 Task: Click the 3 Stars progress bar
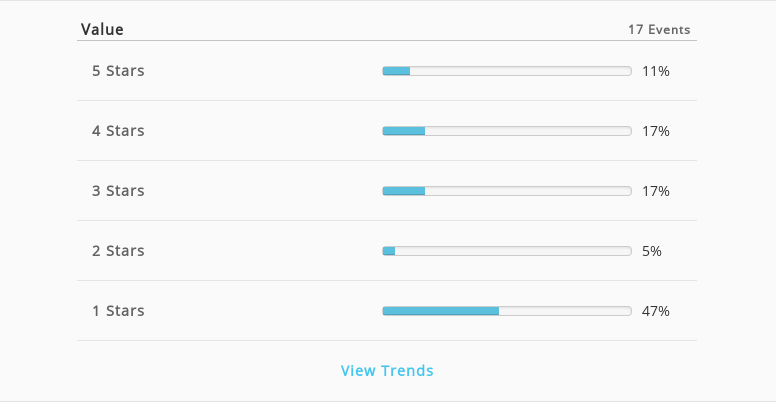pyautogui.click(x=507, y=191)
